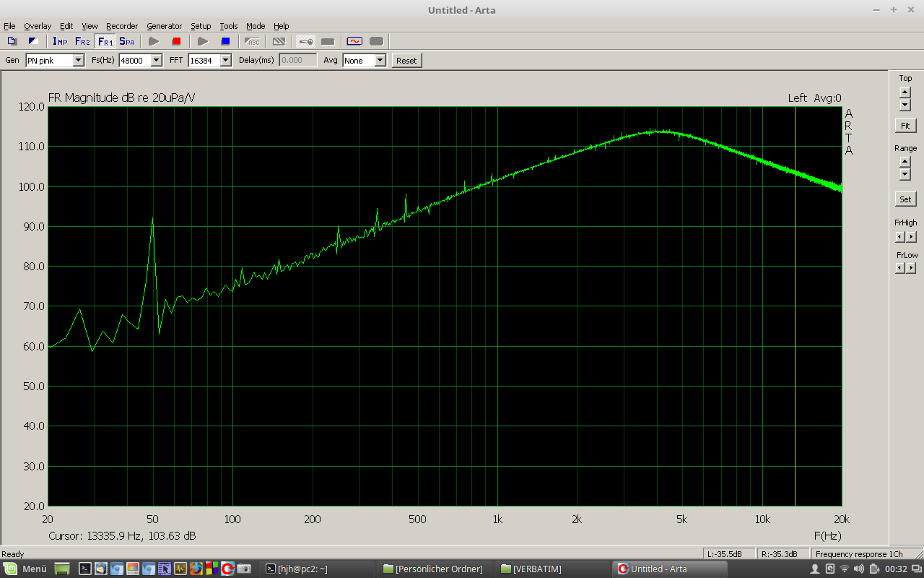Start recording with the first play icon
The width and height of the screenshot is (924, 578).
(154, 41)
